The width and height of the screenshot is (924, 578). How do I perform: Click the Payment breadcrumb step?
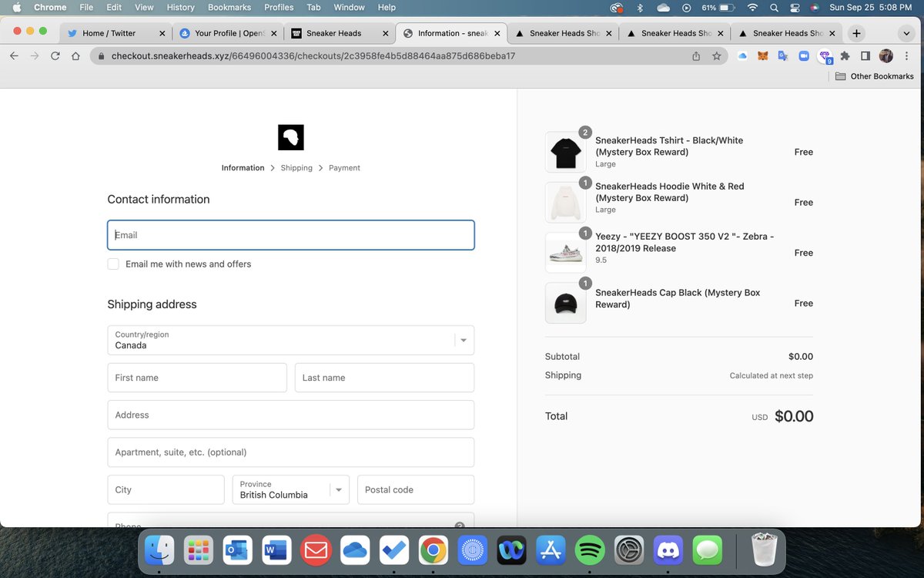(344, 168)
